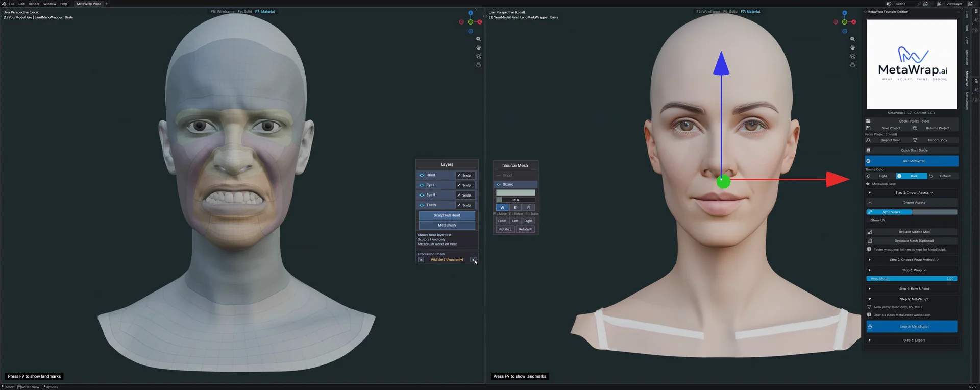Go to next expression with > arrow
This screenshot has width=980, height=390.
tap(473, 260)
